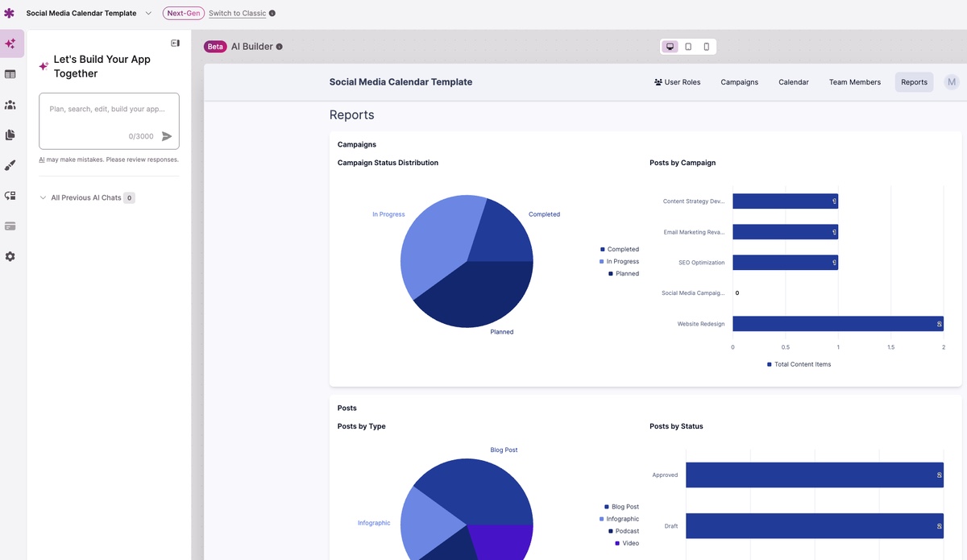Screen dimensions: 967x560
Task: Click the Switch to Classic link
Action: 237,14
